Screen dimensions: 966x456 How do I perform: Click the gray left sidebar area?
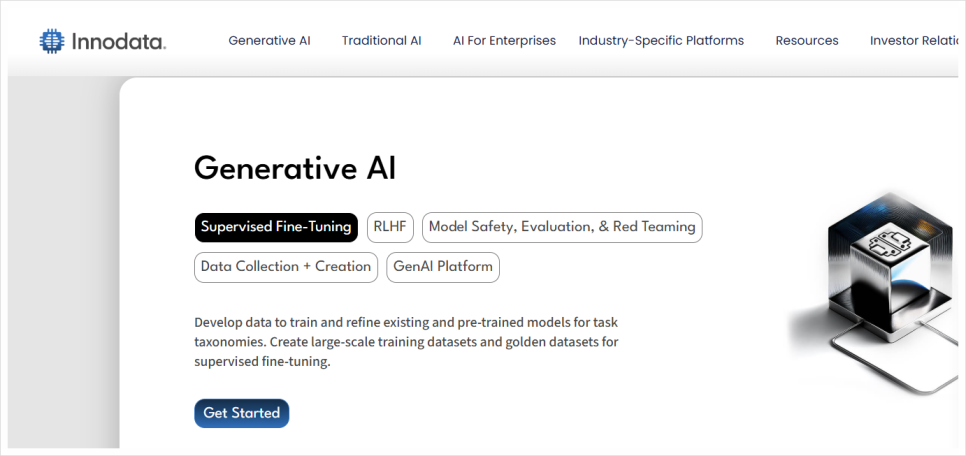(x=63, y=263)
